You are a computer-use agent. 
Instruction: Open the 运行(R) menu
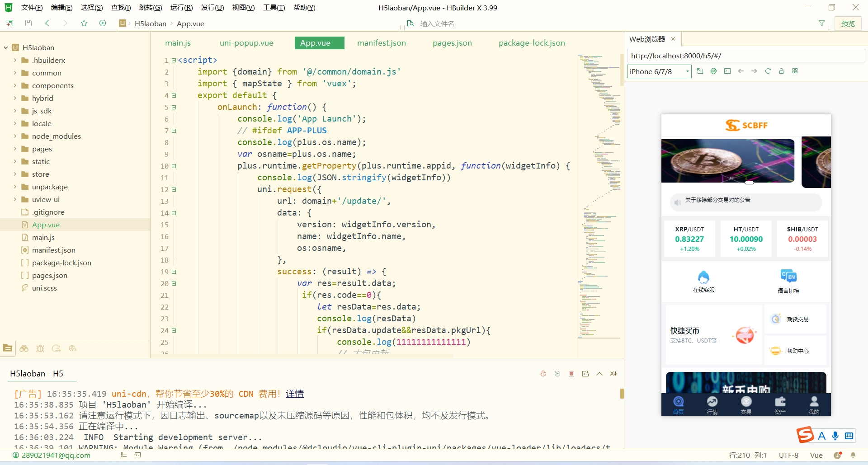[x=181, y=8]
